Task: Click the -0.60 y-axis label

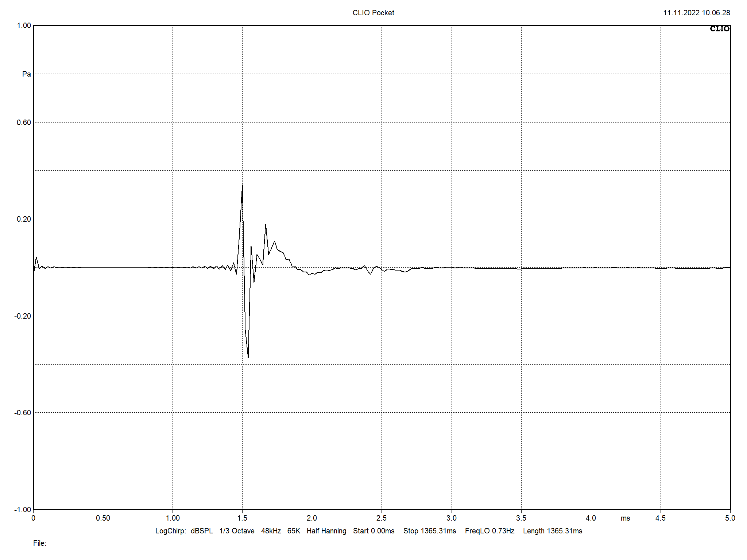Action: [x=23, y=413]
